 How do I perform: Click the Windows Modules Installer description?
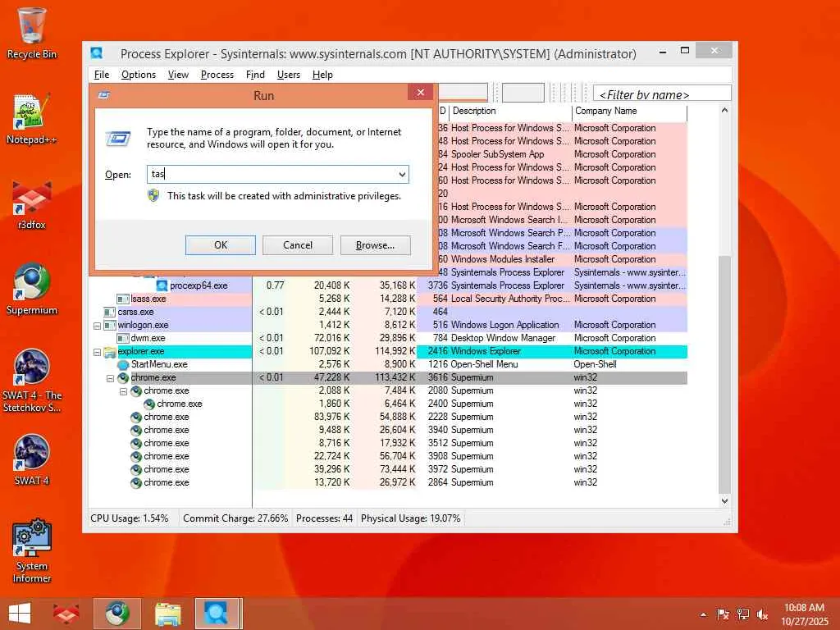click(x=503, y=259)
